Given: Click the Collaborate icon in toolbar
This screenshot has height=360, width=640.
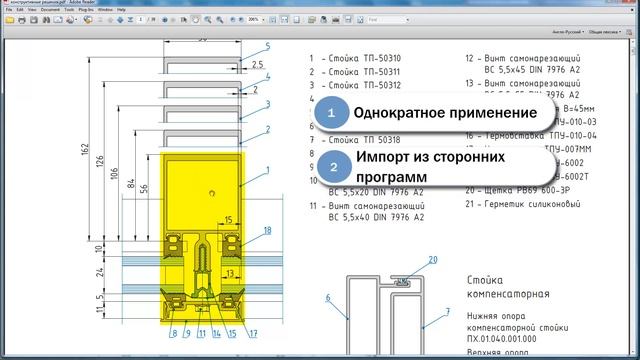Looking at the screenshot, I should pos(70,20).
